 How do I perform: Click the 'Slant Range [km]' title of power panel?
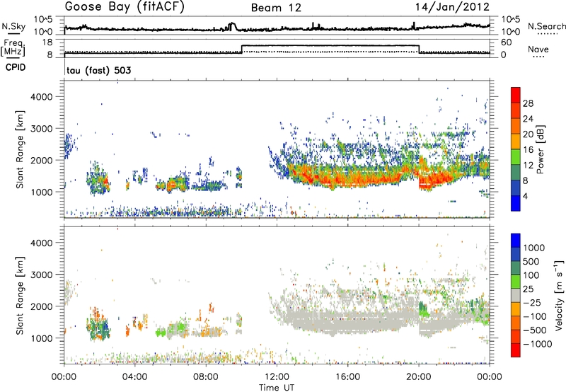click(20, 149)
